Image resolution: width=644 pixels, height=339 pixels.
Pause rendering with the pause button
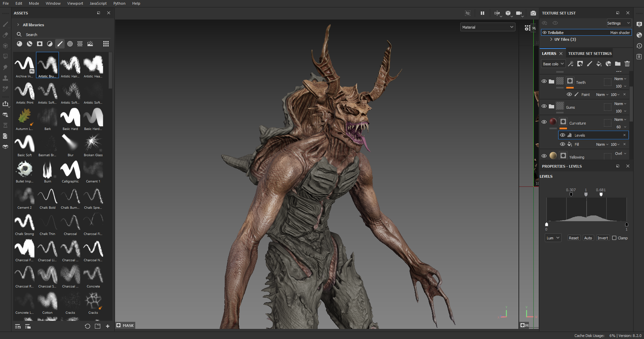point(482,13)
